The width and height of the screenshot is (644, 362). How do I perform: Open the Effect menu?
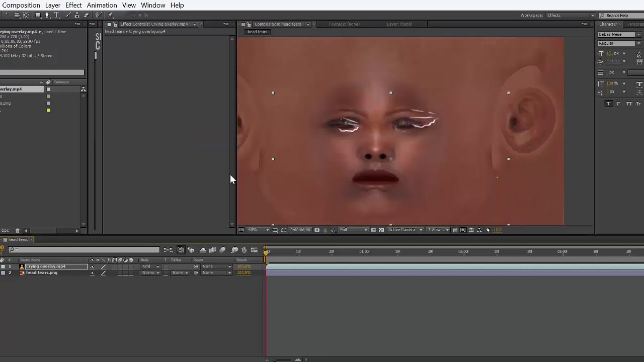[x=73, y=5]
